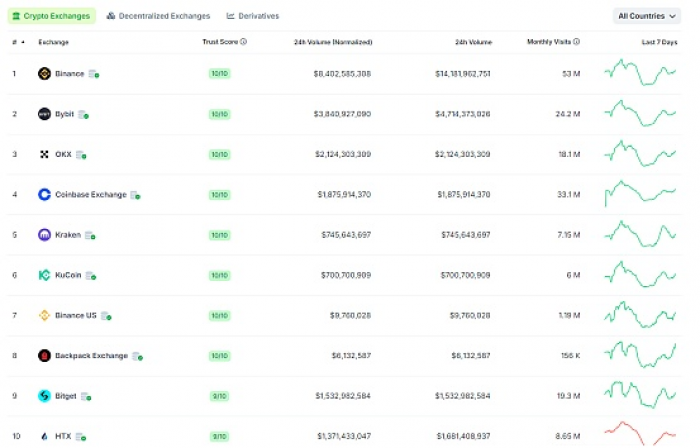Switch to the Derivatives tab

[253, 16]
